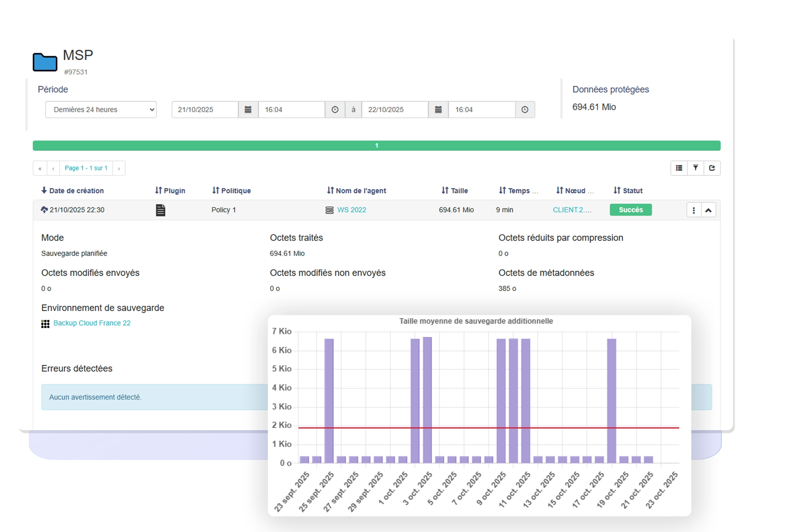The width and height of the screenshot is (802, 532).
Task: Click the green progress bar
Action: 376,146
